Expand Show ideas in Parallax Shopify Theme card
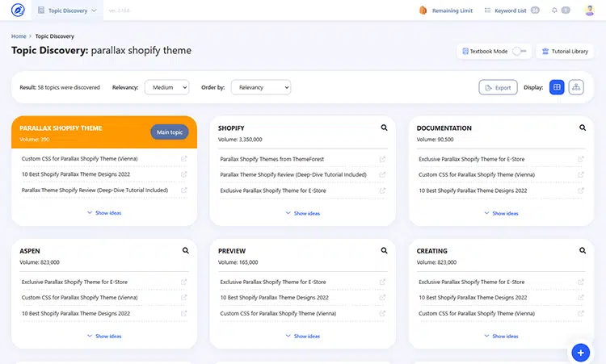 click(104, 213)
